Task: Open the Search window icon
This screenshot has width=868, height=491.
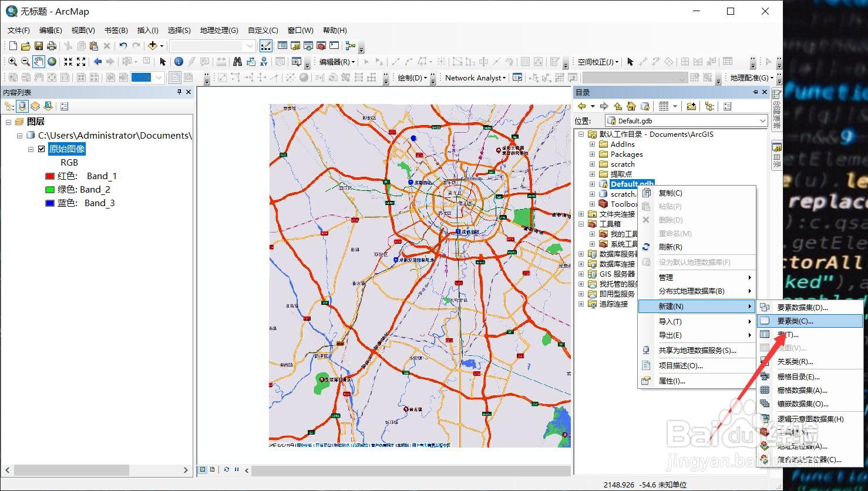Action: click(x=308, y=46)
